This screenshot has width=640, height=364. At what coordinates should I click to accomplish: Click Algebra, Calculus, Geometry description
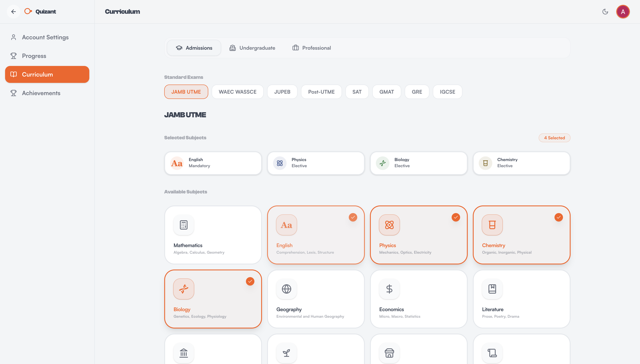point(199,253)
